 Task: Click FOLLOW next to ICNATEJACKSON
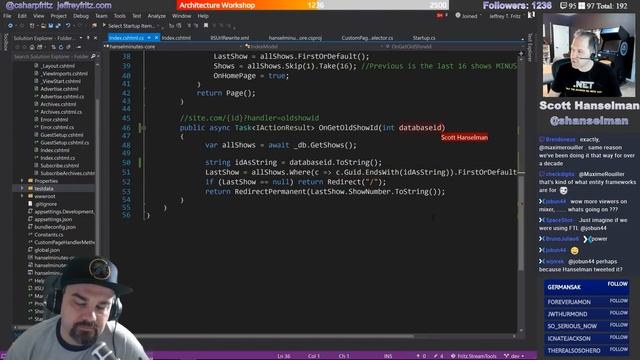618,337
